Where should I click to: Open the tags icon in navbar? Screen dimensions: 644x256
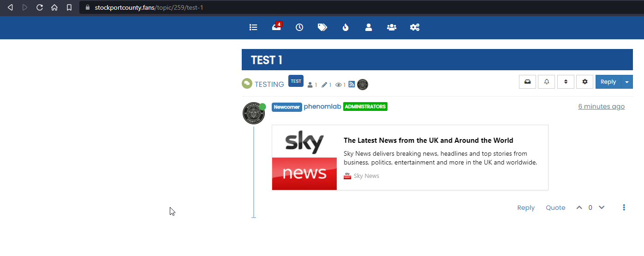coord(322,27)
